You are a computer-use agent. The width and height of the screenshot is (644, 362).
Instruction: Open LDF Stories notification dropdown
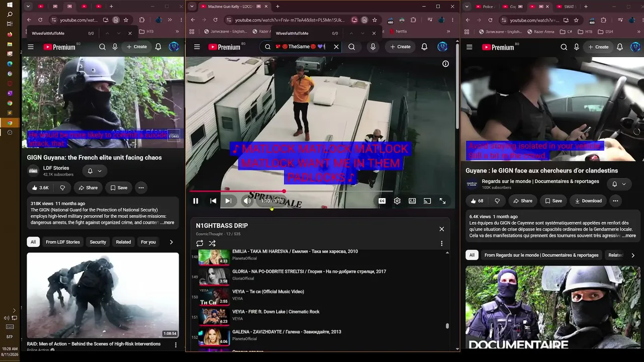pyautogui.click(x=95, y=171)
